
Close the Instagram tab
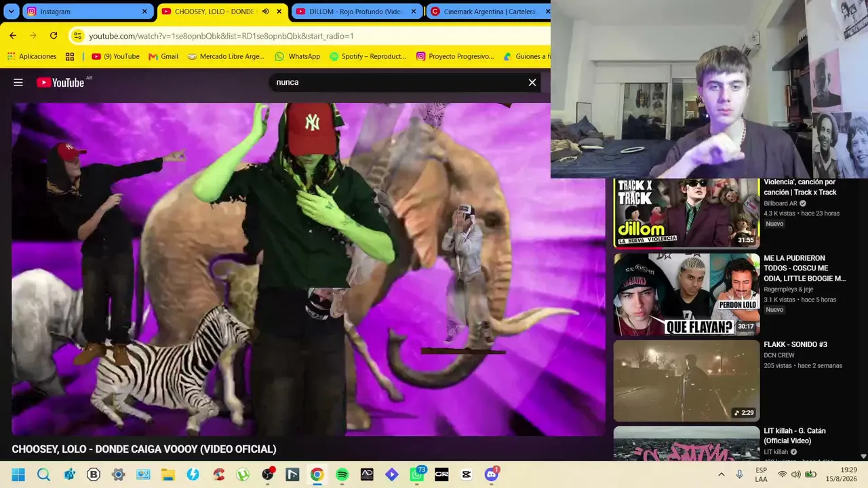(144, 12)
